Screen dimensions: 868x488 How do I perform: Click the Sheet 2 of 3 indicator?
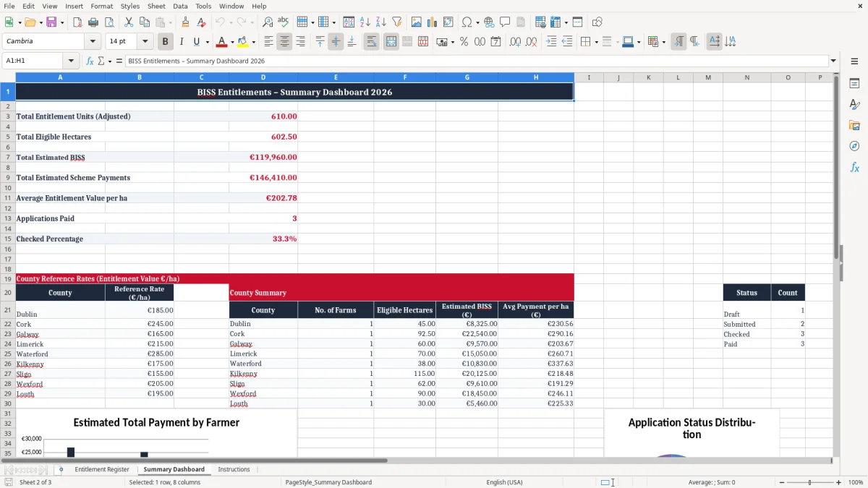click(35, 482)
